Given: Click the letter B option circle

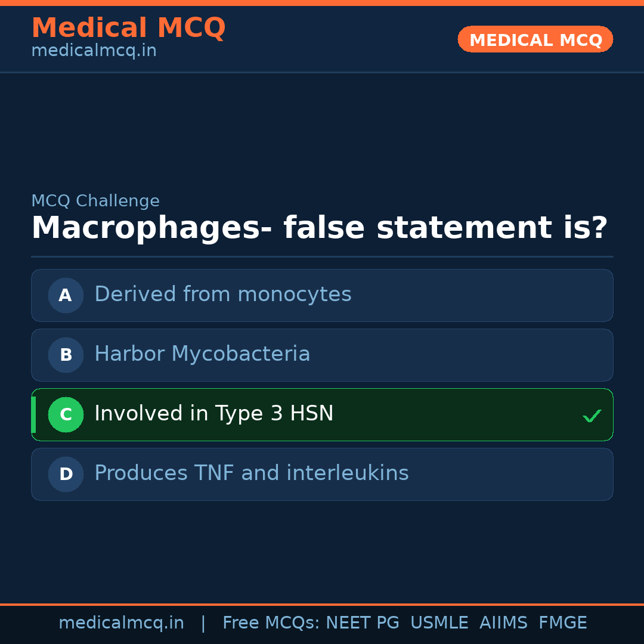Looking at the screenshot, I should coord(66,355).
